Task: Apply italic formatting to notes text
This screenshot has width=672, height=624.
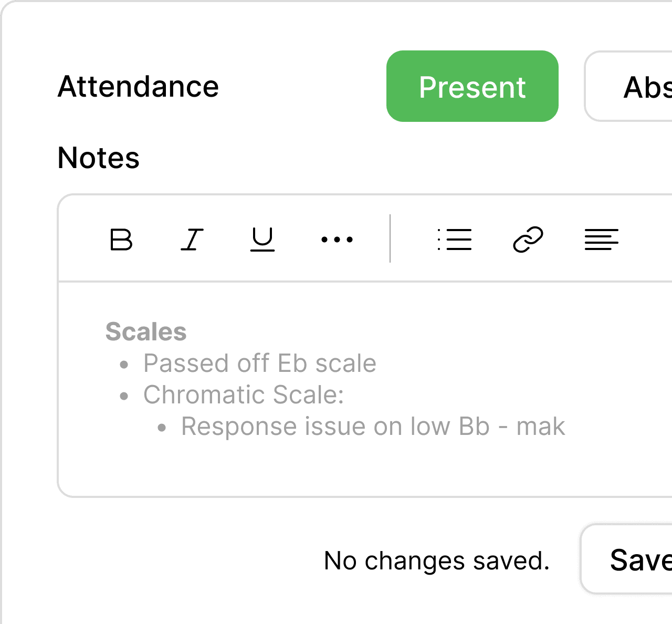Action: point(191,240)
